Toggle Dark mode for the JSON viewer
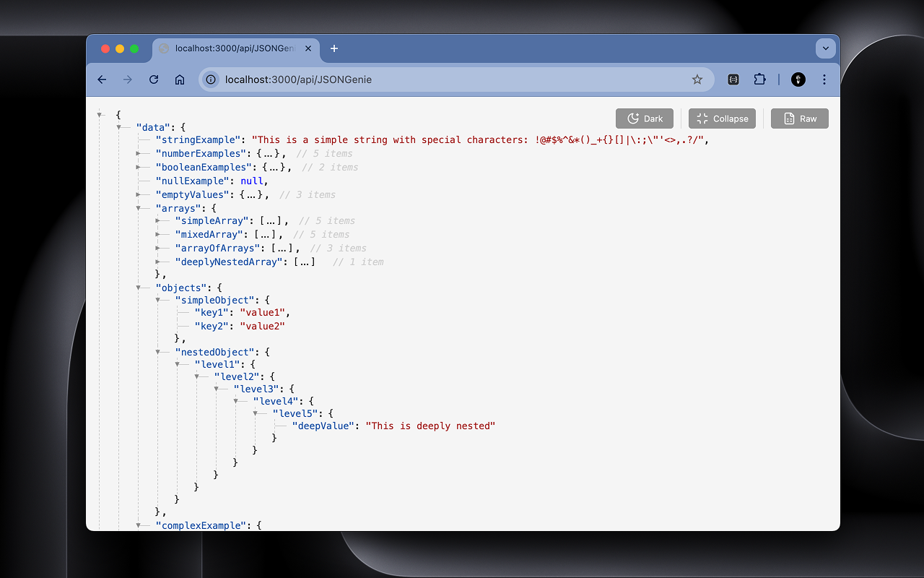 tap(644, 118)
